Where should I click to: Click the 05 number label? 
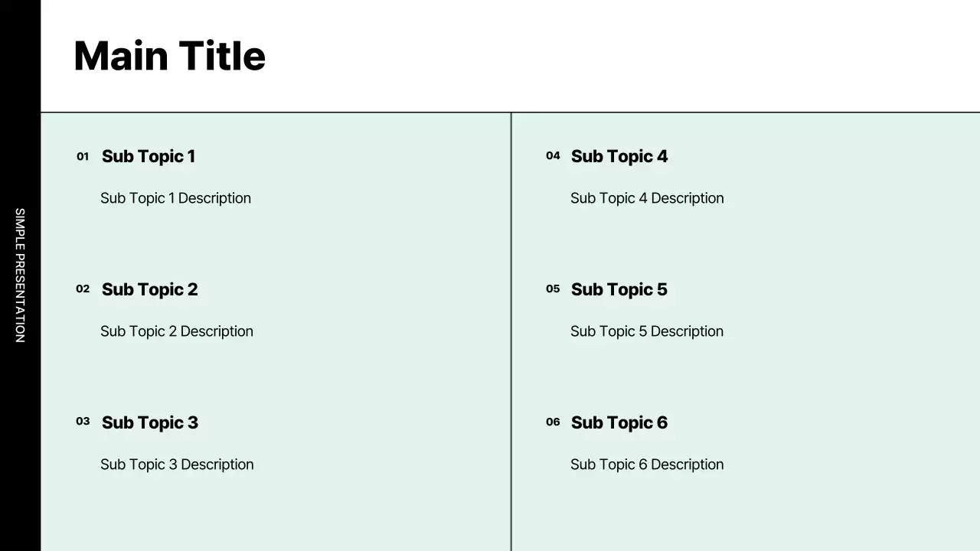tap(553, 289)
